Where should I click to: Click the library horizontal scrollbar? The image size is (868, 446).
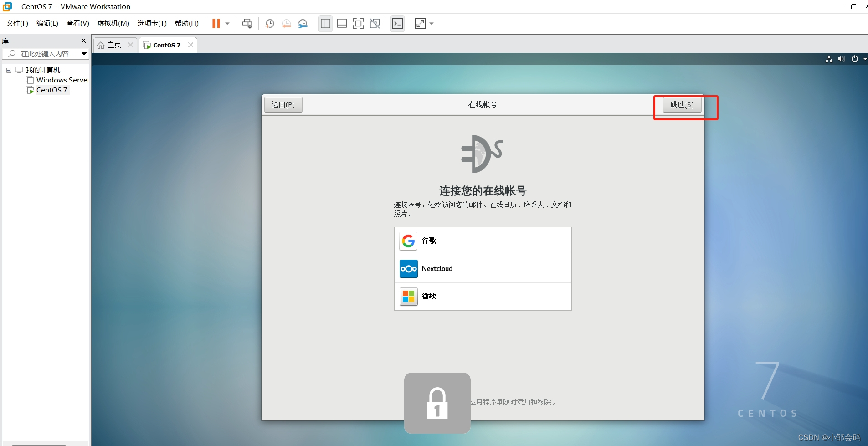[39, 445]
